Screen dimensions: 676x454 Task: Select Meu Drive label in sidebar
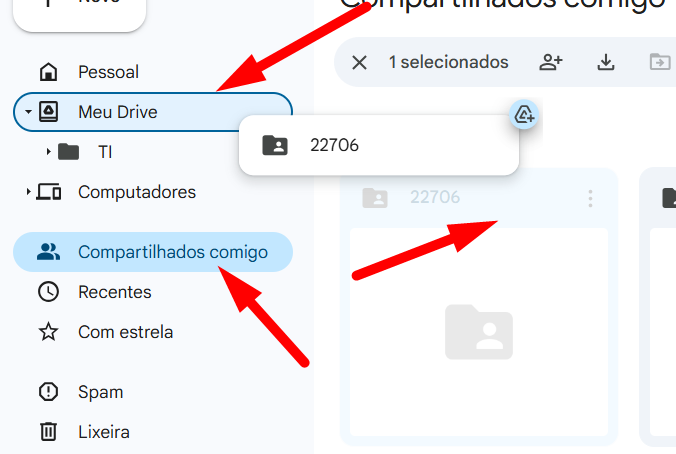coord(117,112)
